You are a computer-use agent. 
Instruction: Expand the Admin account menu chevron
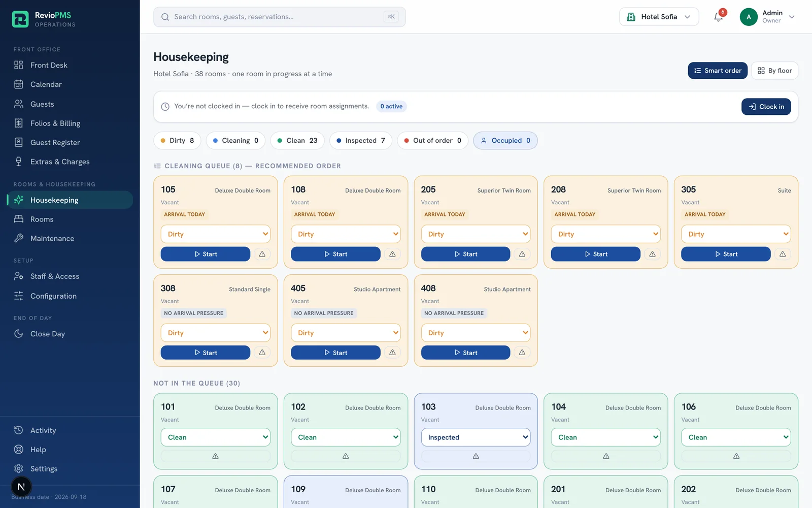pos(792,17)
